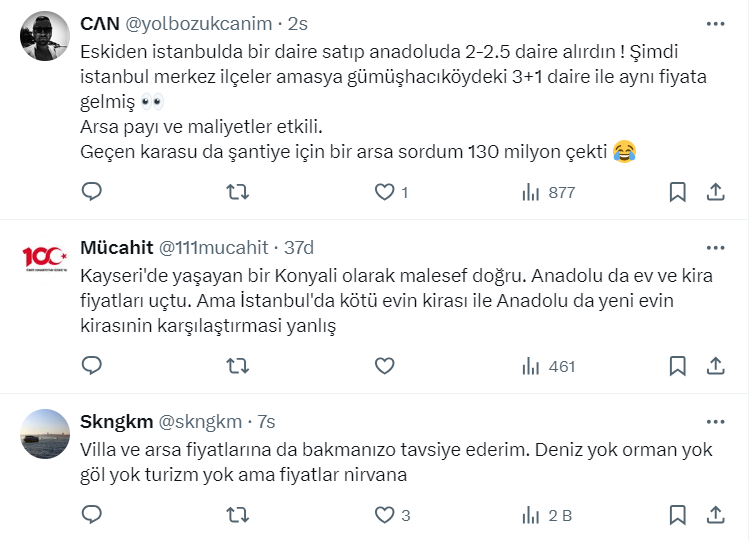Reply to CAN's tweet about Istanbul apartments
The width and height of the screenshot is (752, 541).
pyautogui.click(x=92, y=192)
